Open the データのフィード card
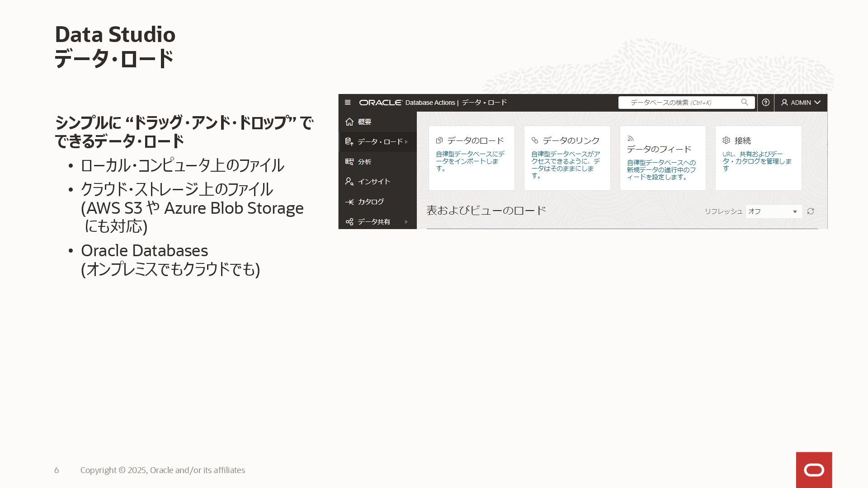 (662, 158)
